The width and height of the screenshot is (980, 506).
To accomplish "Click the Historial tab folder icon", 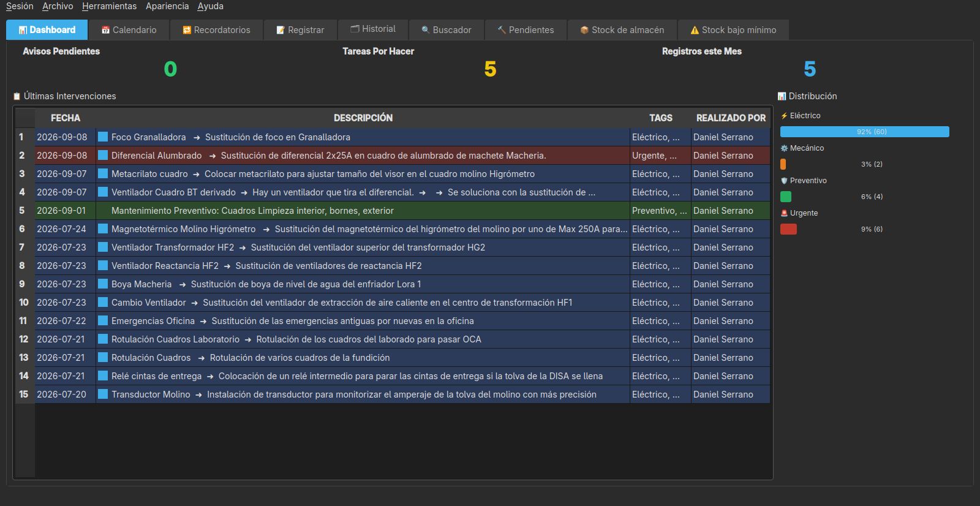I will 355,29.
